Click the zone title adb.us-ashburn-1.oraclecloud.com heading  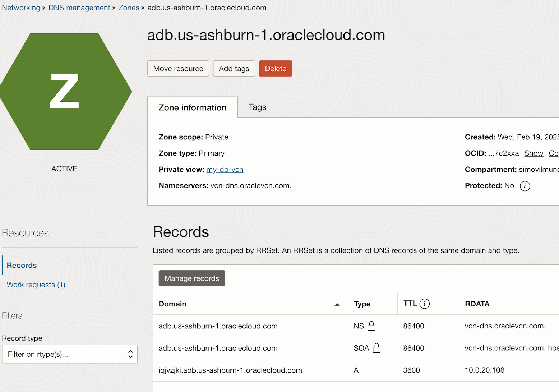click(266, 35)
